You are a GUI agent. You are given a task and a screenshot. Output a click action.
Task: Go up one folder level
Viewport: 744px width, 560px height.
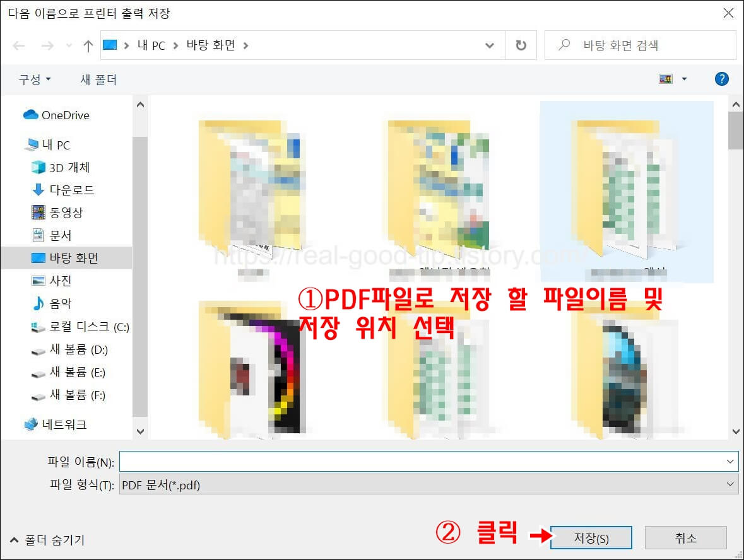(88, 45)
